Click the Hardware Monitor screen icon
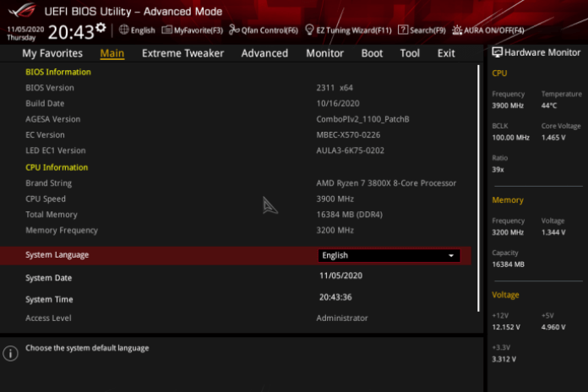588x392 pixels. (497, 52)
